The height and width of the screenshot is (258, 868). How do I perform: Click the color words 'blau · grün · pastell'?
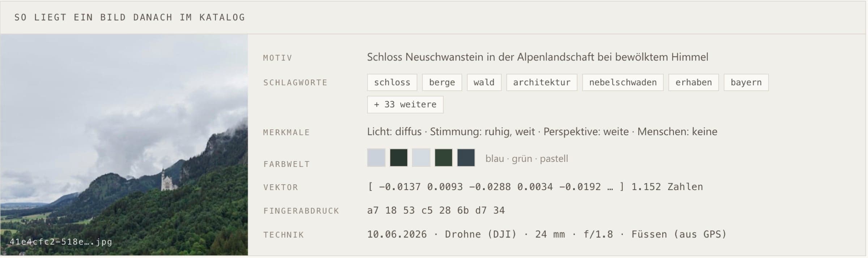coord(527,159)
